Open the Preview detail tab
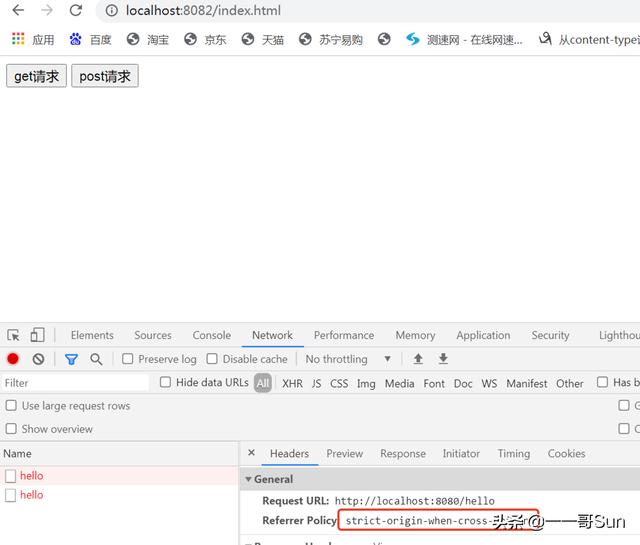Viewport: 640px width, 545px height. click(x=344, y=454)
